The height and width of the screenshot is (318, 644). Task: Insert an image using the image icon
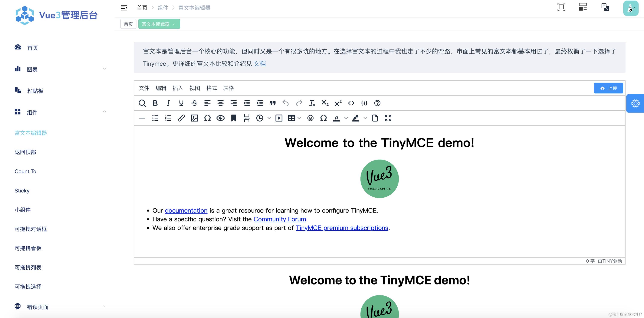click(x=194, y=118)
